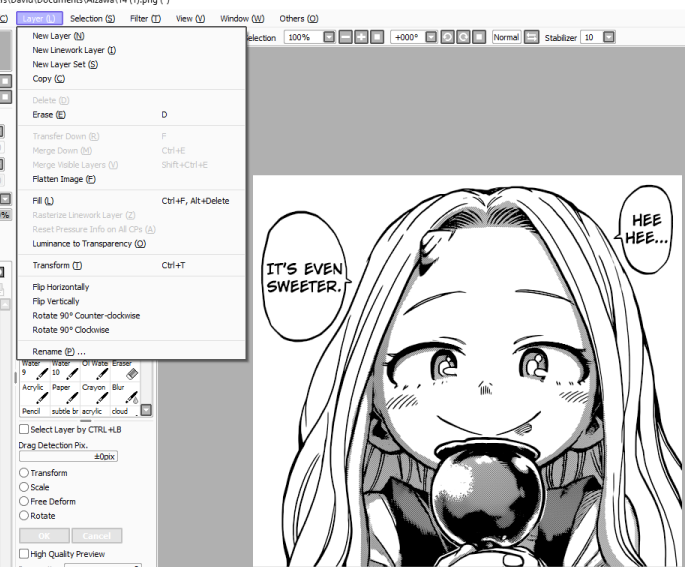Select the Eraser tool in brush tray
Screen dimensions: 685x567
click(x=125, y=370)
